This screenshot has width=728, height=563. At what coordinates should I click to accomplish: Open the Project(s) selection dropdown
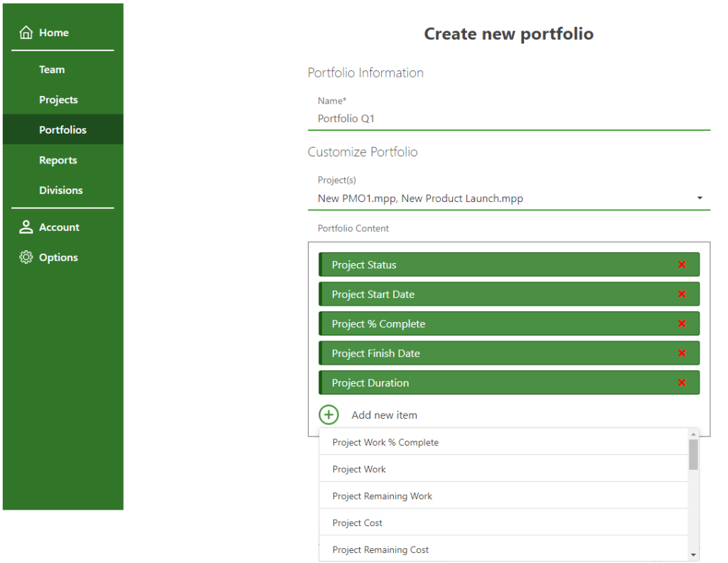(x=699, y=198)
